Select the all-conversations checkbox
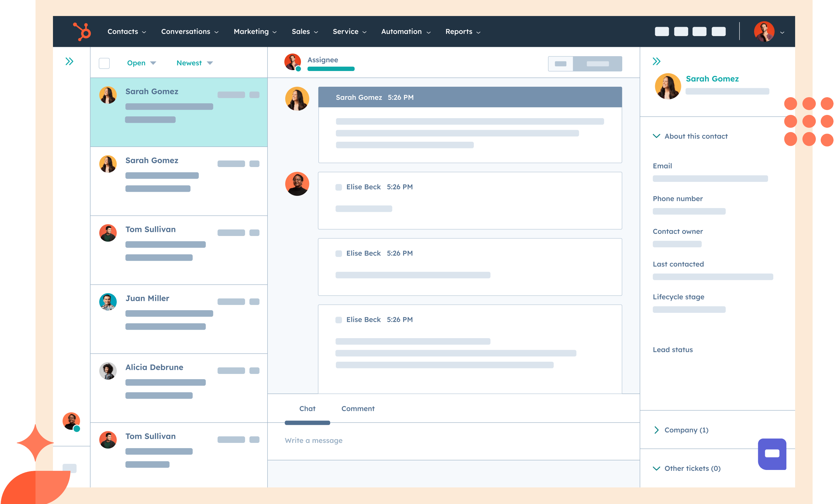 coord(104,63)
